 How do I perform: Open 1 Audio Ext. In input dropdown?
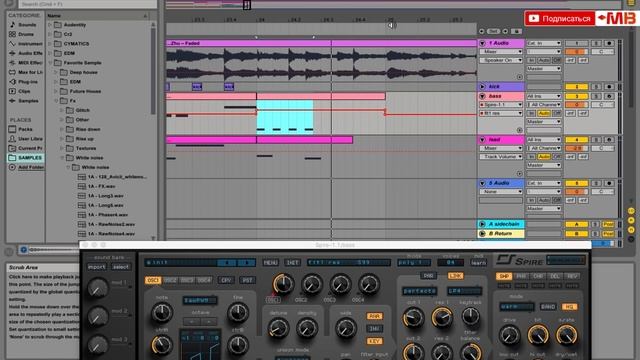click(544, 43)
